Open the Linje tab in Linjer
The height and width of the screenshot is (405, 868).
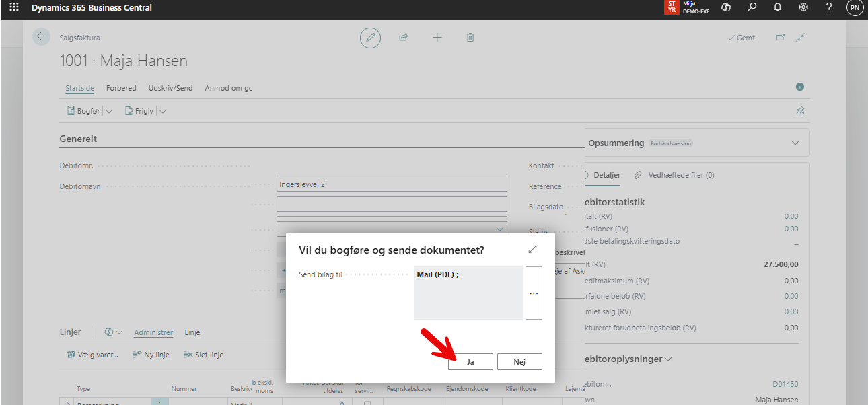coord(192,332)
